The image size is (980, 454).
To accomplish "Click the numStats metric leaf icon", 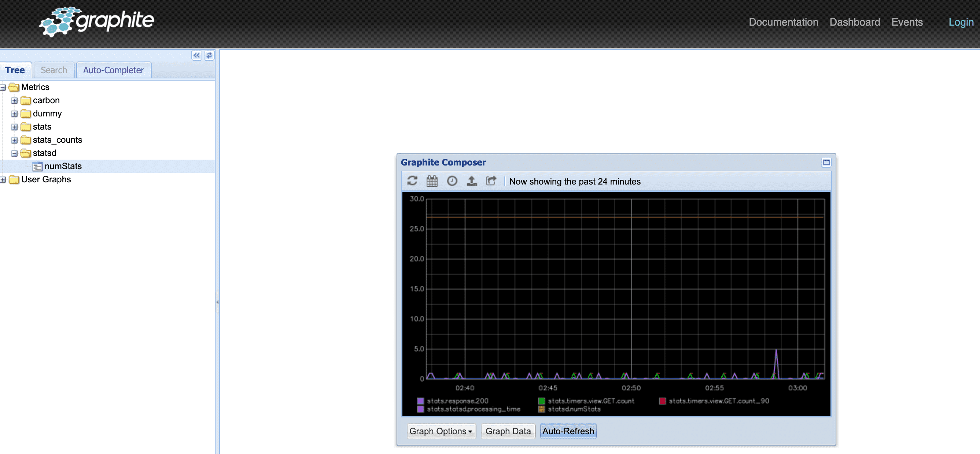I will pyautogui.click(x=37, y=166).
